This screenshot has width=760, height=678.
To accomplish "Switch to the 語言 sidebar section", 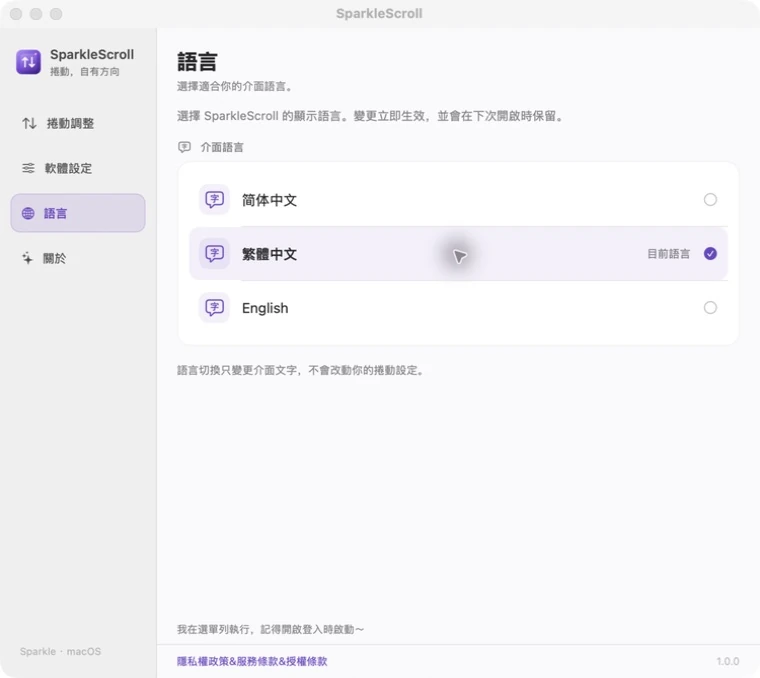I will (x=78, y=213).
